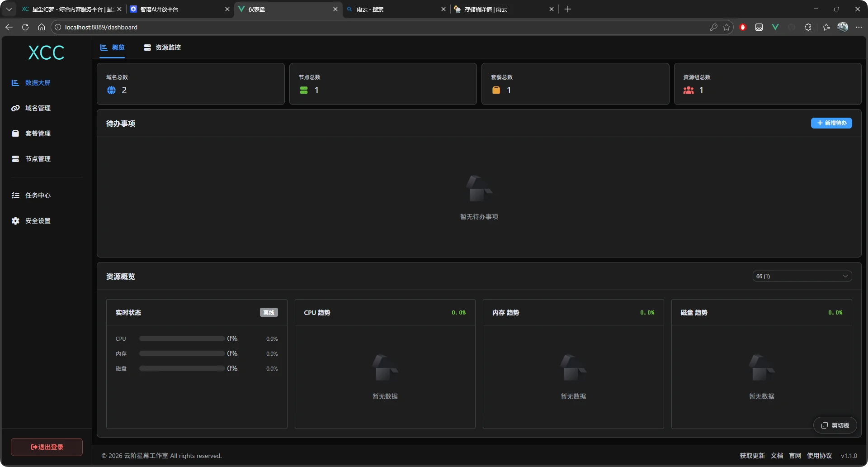The height and width of the screenshot is (467, 868).
Task: Open the browser settings ellipsis menu
Action: 859,27
